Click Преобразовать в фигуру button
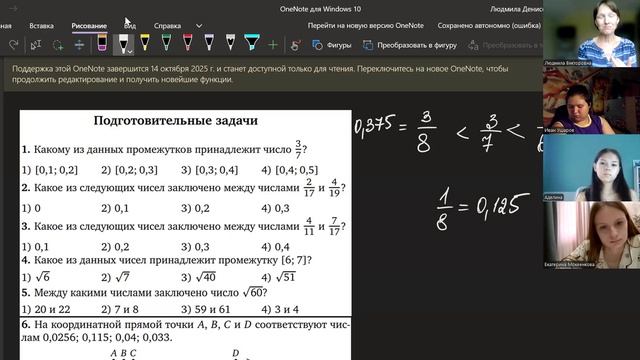Viewport: 640px width, 360px height. pyautogui.click(x=410, y=45)
